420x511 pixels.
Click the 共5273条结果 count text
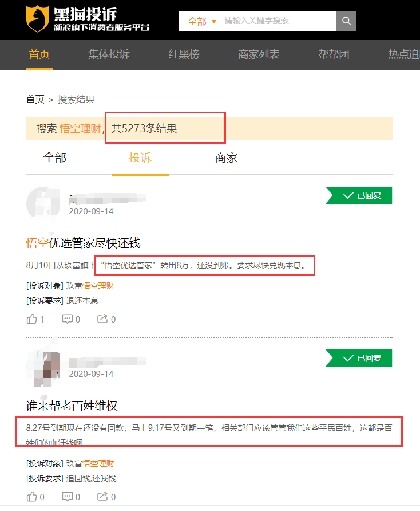click(144, 128)
